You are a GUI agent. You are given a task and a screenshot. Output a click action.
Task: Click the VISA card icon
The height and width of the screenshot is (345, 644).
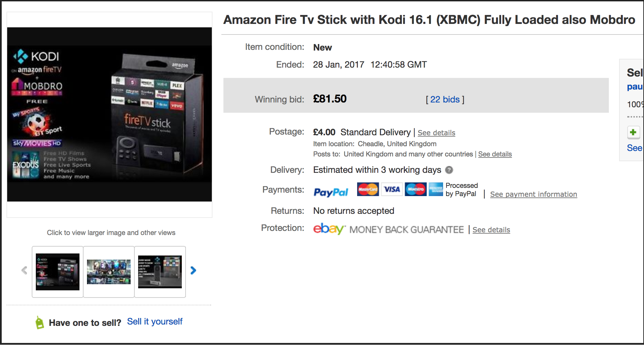pos(392,189)
